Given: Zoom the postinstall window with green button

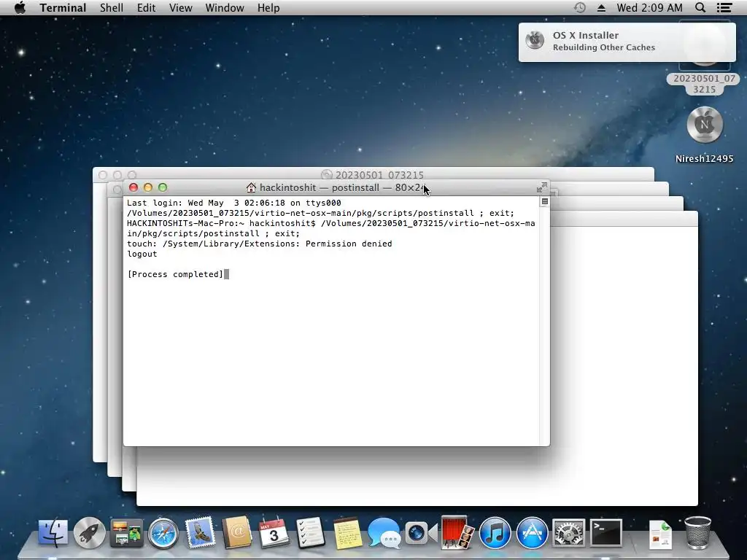Looking at the screenshot, I should point(163,187).
